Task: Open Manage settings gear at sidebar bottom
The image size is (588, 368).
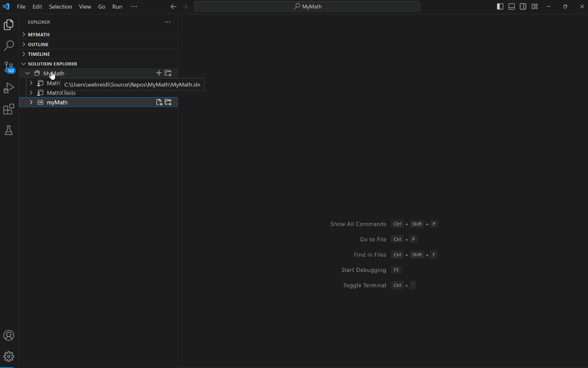Action: click(9, 357)
